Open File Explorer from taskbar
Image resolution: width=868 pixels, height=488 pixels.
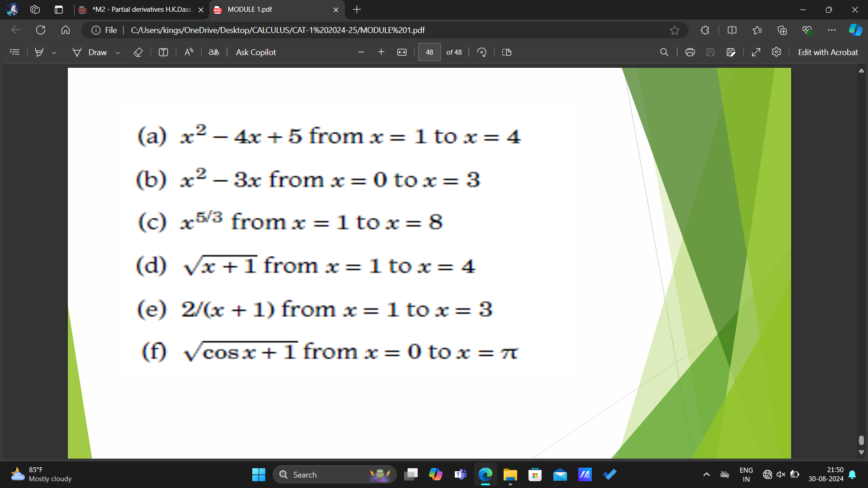coord(510,474)
